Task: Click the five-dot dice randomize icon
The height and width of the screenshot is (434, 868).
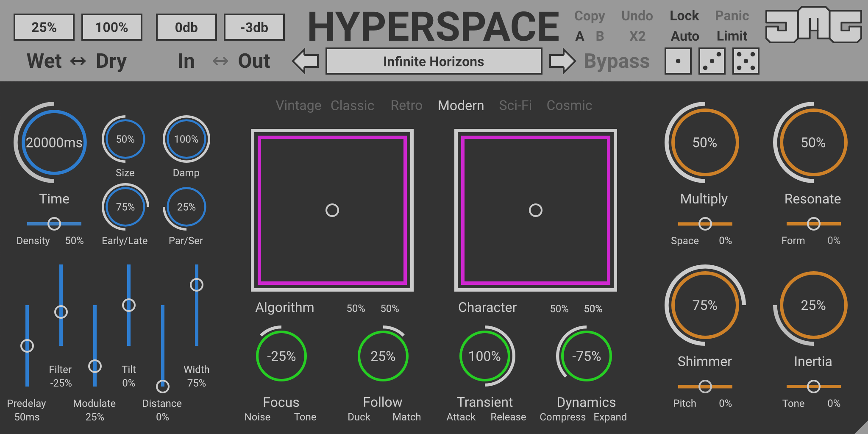Action: pos(746,61)
